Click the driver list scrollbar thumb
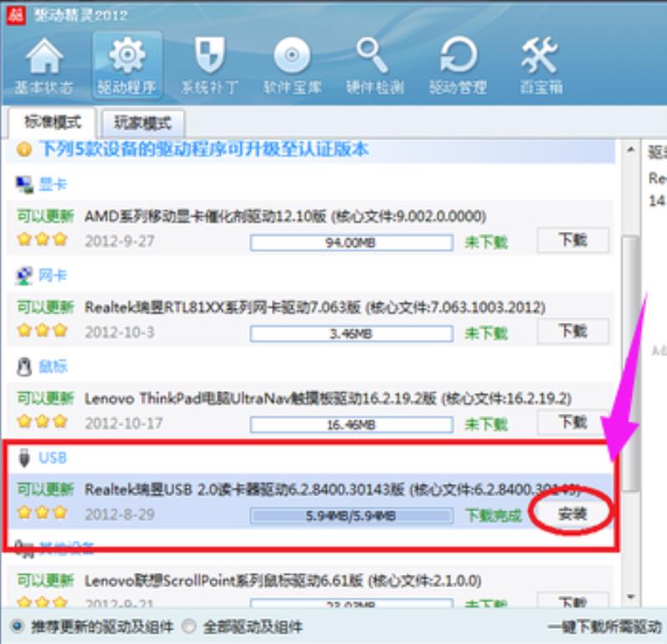This screenshot has height=644, width=667. 631,364
